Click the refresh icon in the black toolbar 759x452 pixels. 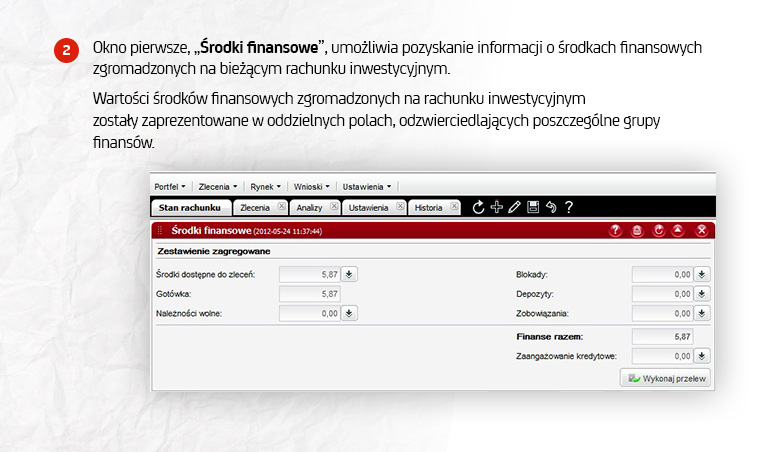(x=478, y=207)
